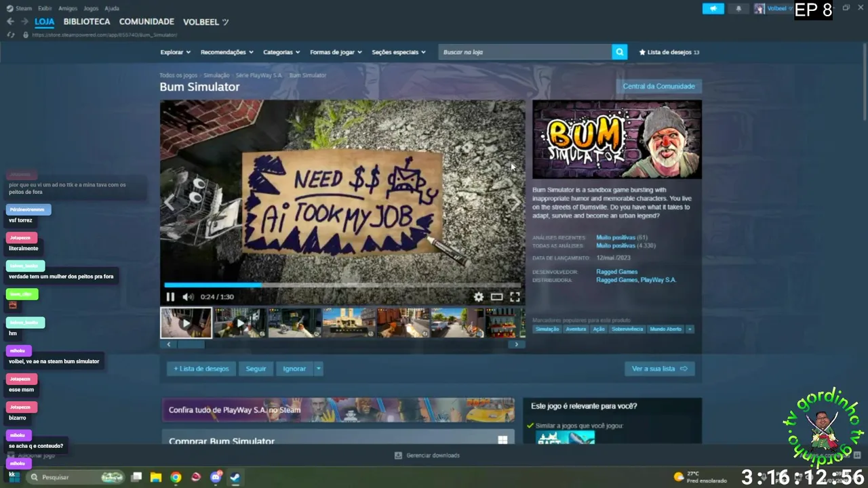Screen dimensions: 868x488
Task: Open the VOLBEEL profile tab
Action: (205, 22)
